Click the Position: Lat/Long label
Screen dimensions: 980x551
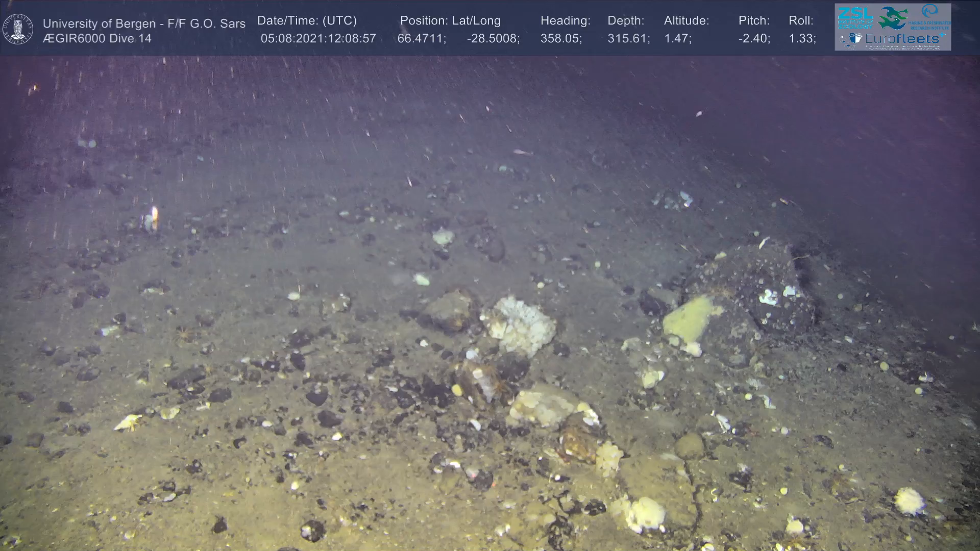click(x=450, y=21)
